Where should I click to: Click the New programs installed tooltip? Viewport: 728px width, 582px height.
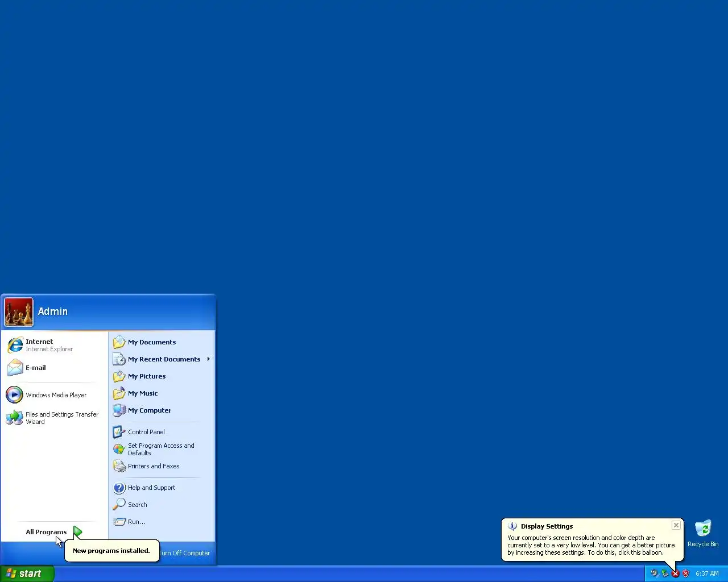click(111, 551)
